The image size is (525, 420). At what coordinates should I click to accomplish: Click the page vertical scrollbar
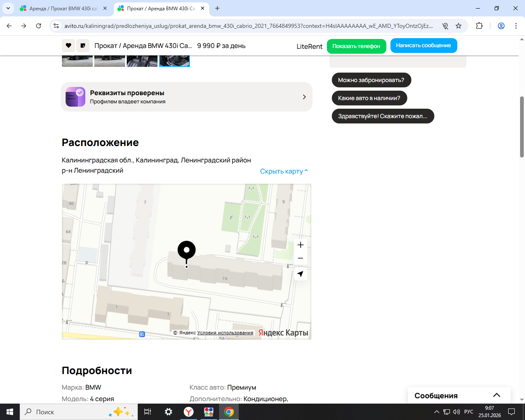click(522, 127)
